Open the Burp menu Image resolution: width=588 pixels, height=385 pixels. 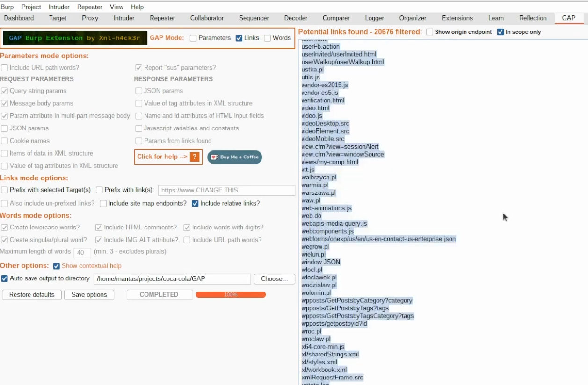pos(7,7)
